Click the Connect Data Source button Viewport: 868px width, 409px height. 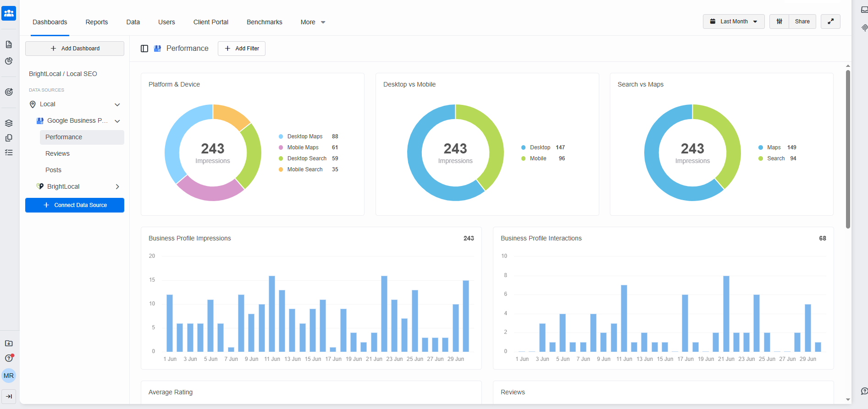click(75, 205)
